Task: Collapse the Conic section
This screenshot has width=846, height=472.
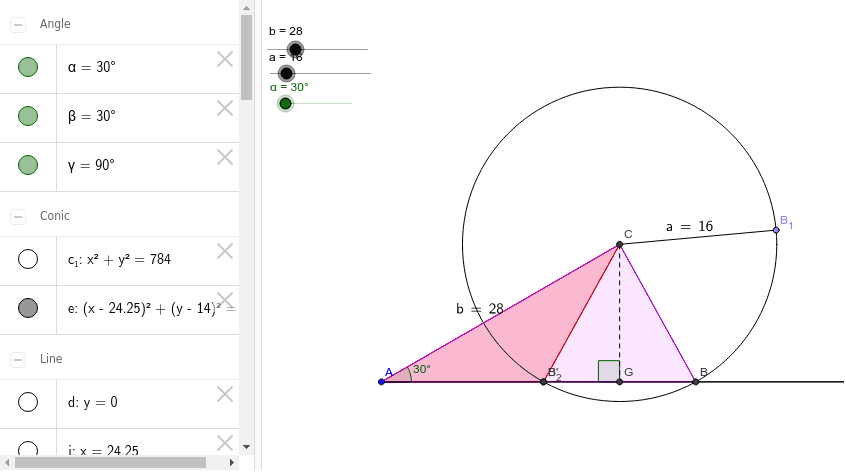Action: point(18,217)
